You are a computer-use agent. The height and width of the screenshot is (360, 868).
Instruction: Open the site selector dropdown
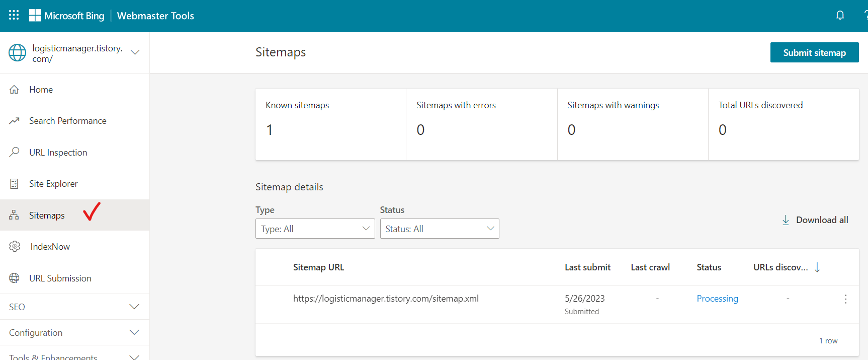coord(135,52)
